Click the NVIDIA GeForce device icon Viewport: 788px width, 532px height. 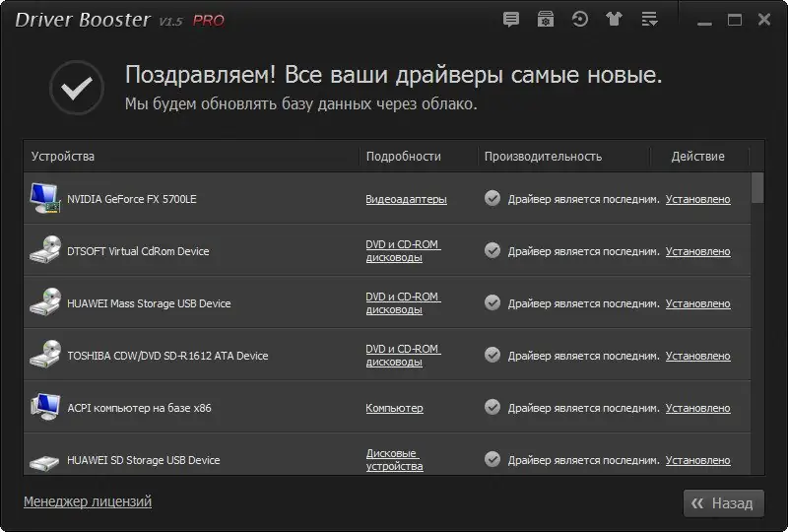(x=44, y=198)
